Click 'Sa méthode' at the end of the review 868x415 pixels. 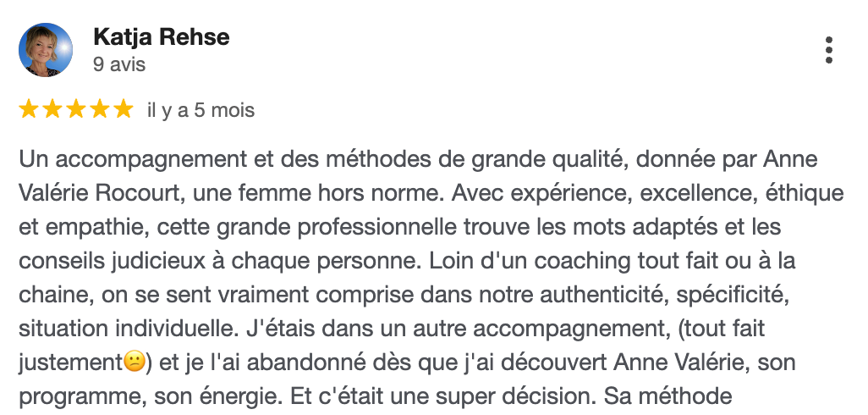[668, 396]
